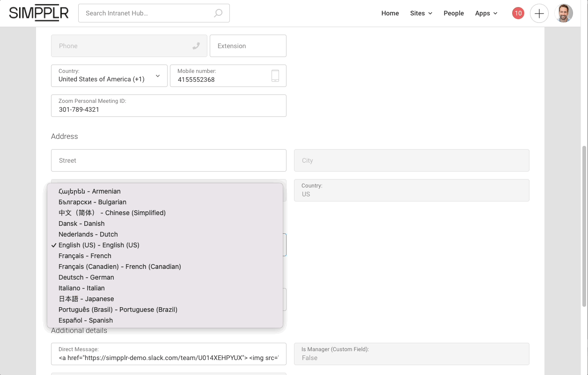
Task: Select checked English (US) option
Action: [x=165, y=245]
